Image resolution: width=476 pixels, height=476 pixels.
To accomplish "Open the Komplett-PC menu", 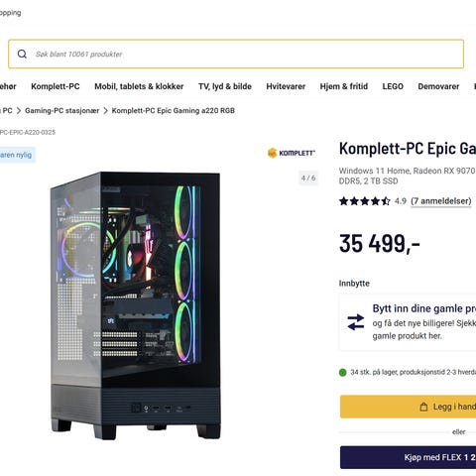I will pos(56,86).
